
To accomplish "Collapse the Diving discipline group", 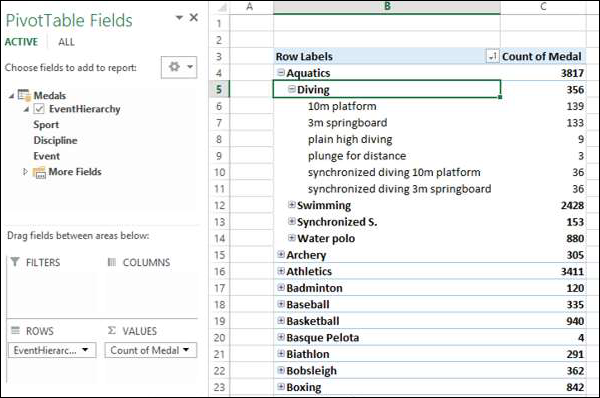I will 292,89.
